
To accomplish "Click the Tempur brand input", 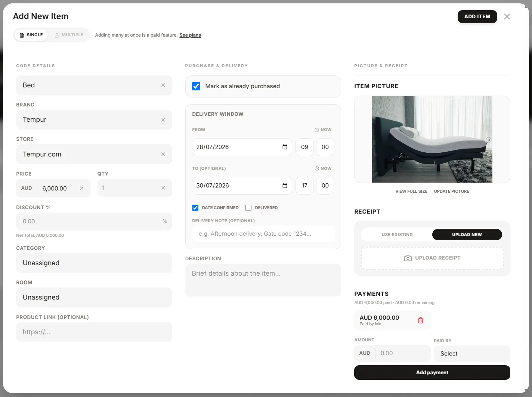I will (94, 120).
